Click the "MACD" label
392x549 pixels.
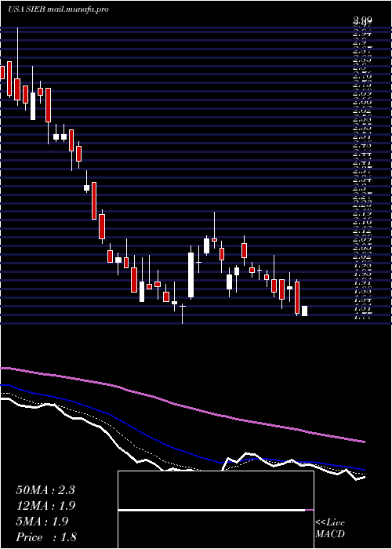329,534
